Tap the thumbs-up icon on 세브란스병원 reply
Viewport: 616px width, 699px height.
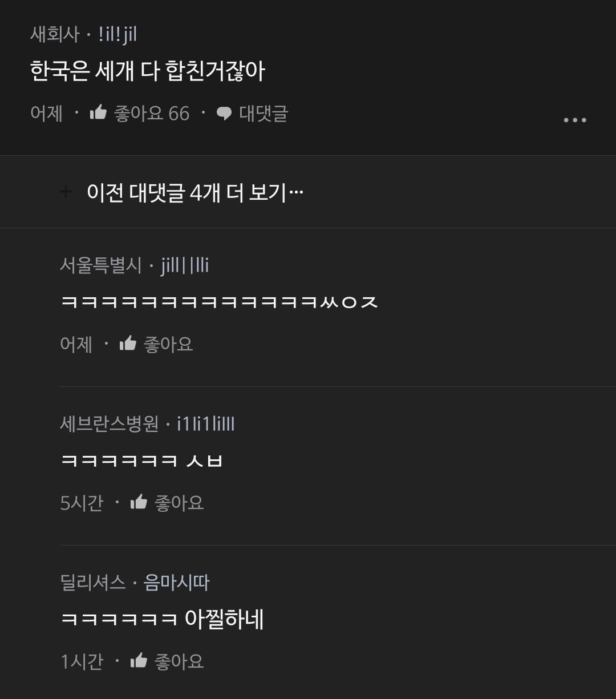[x=139, y=502]
